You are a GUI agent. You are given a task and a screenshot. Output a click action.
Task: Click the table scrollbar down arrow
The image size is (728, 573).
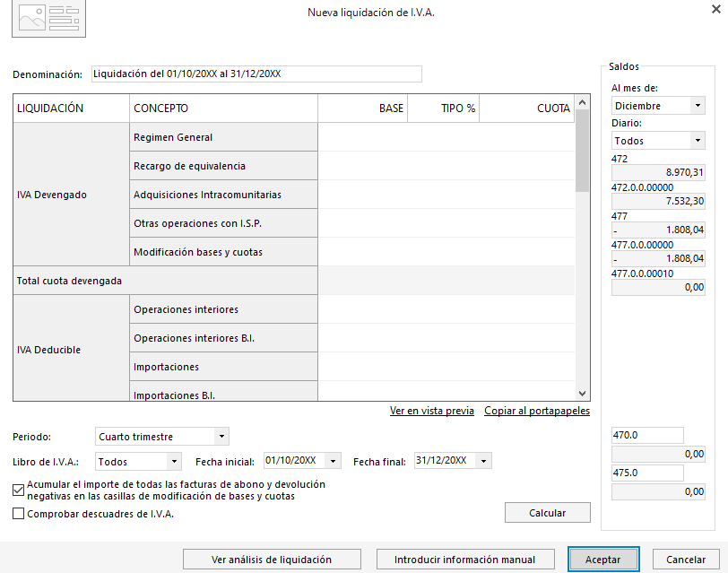582,394
